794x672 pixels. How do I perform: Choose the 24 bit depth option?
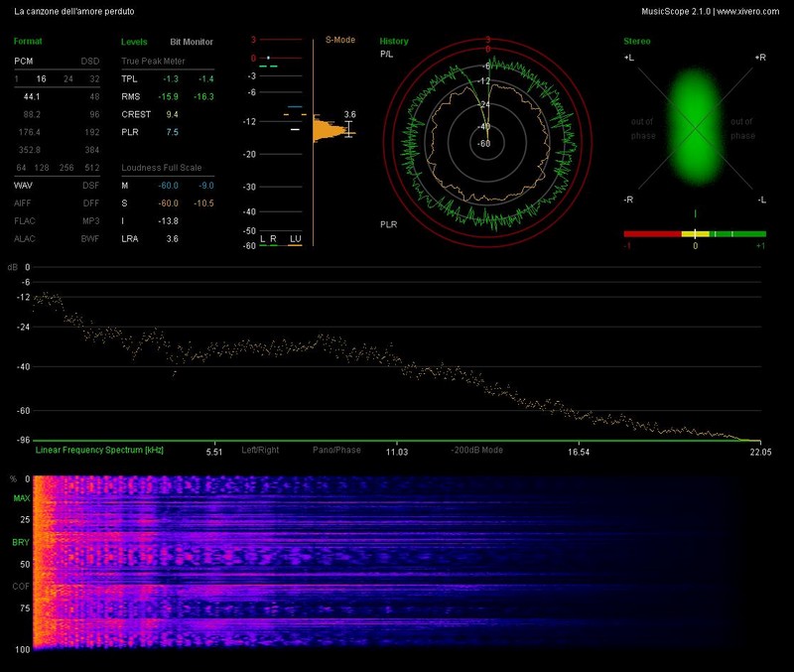click(68, 79)
